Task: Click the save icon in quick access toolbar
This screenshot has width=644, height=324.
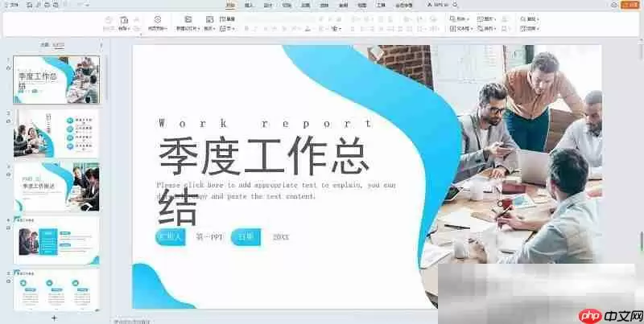Action: (29, 5)
